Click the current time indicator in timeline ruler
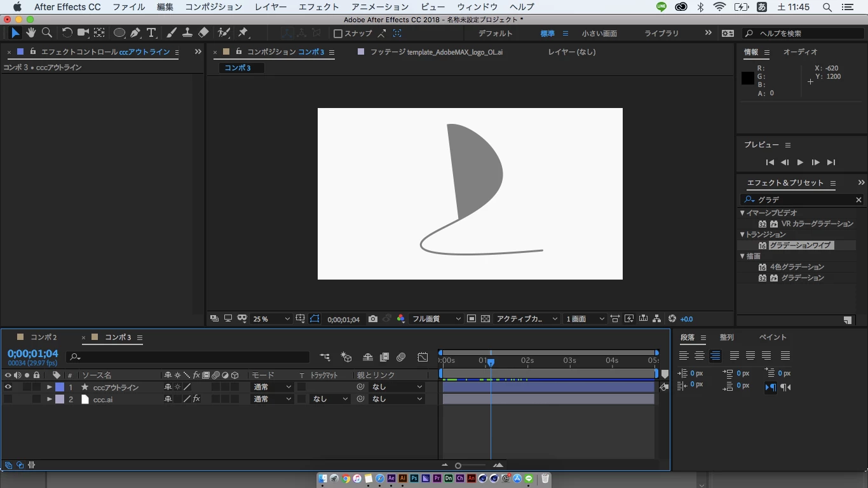 [491, 362]
